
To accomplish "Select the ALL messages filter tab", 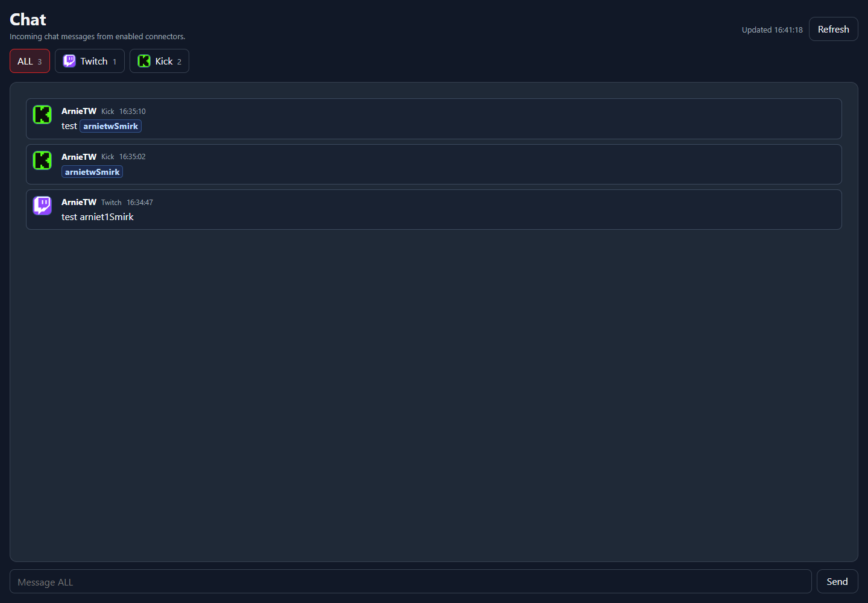I will (30, 61).
